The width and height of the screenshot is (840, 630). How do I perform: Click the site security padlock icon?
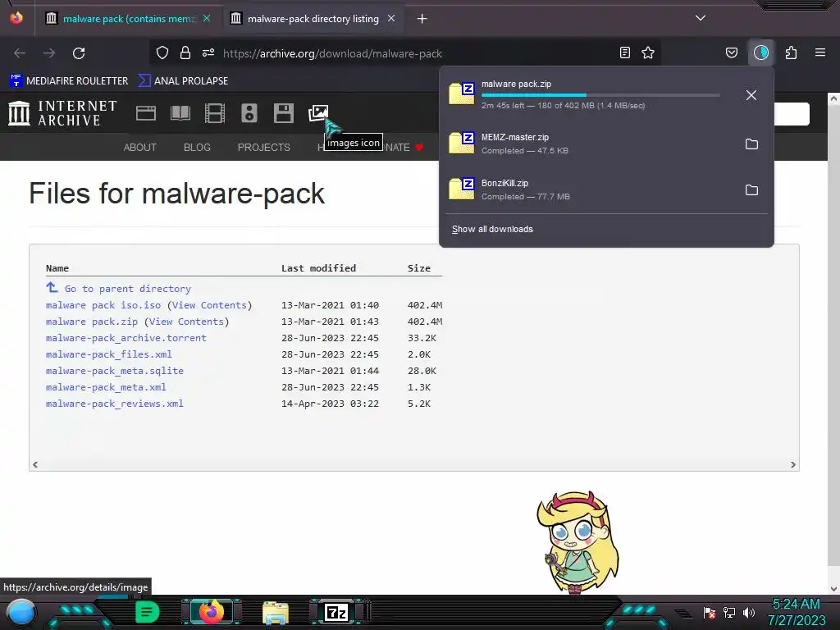(x=185, y=52)
